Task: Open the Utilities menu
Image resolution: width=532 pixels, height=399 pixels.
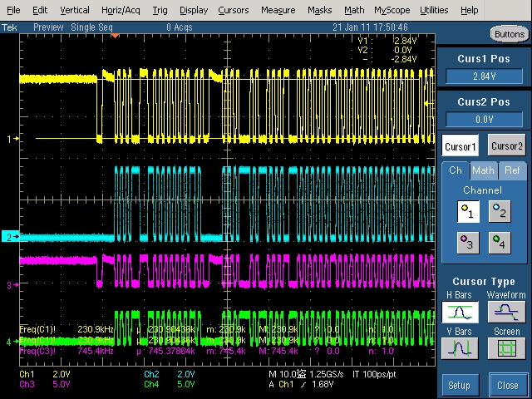Action: 434,10
